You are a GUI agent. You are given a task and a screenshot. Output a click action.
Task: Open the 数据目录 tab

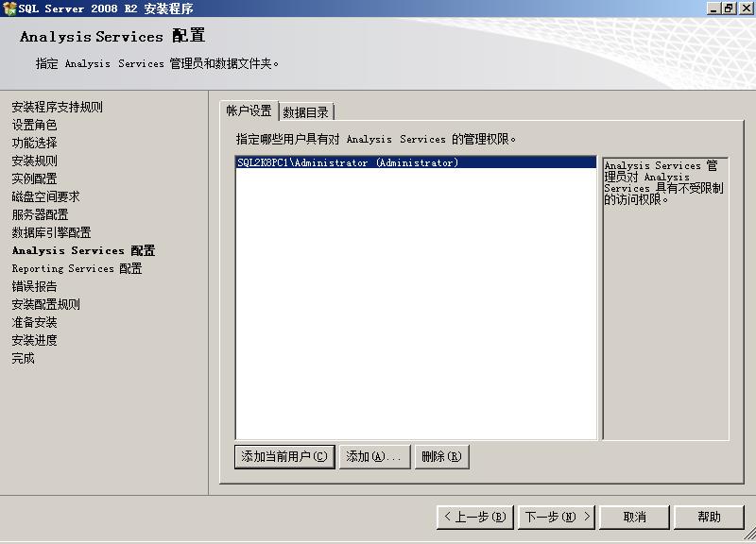(x=305, y=112)
